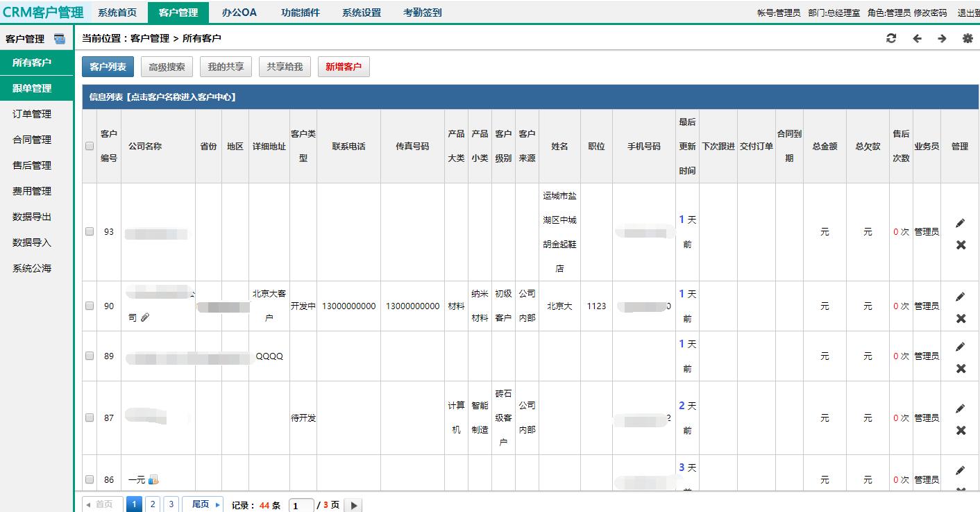Click the card icon beside 客户管理 sidebar title

(60, 39)
